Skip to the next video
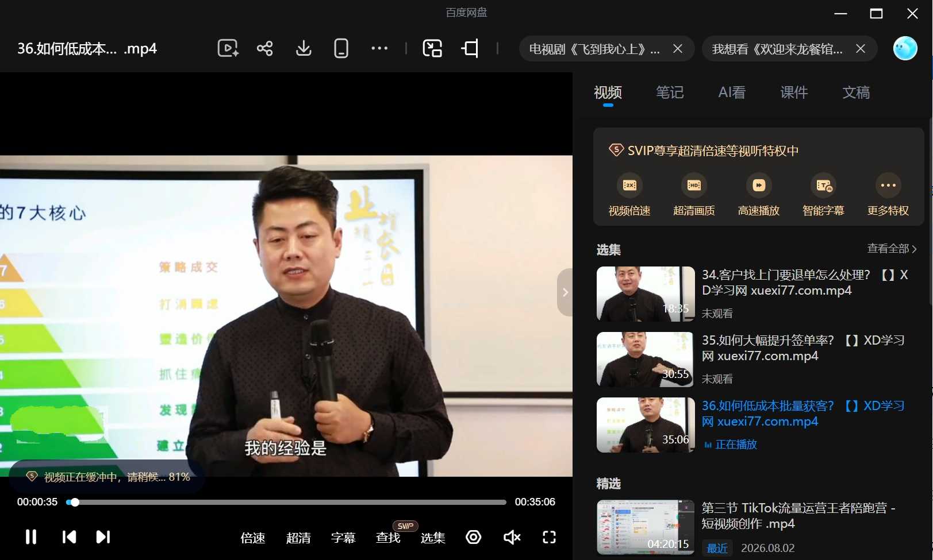Screen dimensions: 933x560 click(103, 537)
